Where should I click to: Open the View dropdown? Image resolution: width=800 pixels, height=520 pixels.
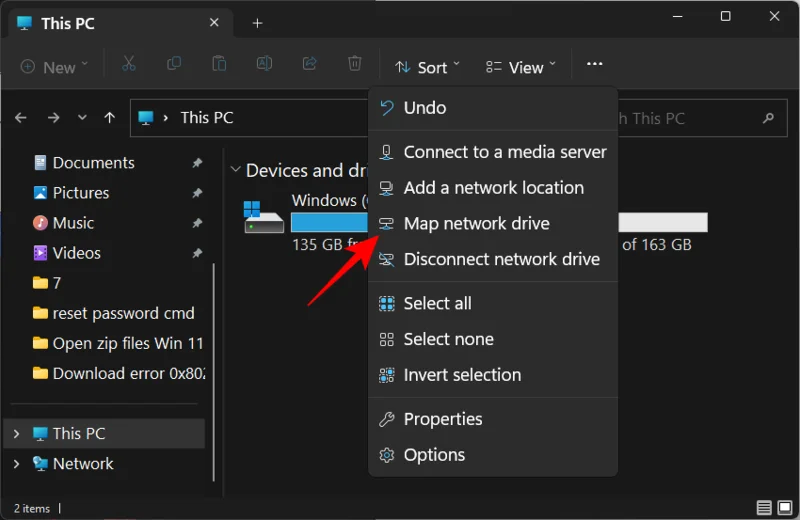(520, 67)
